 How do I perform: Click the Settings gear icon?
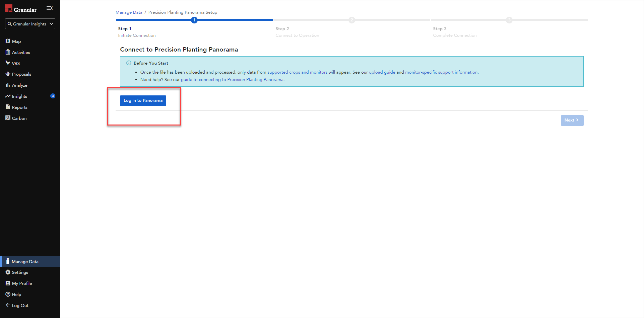point(8,272)
